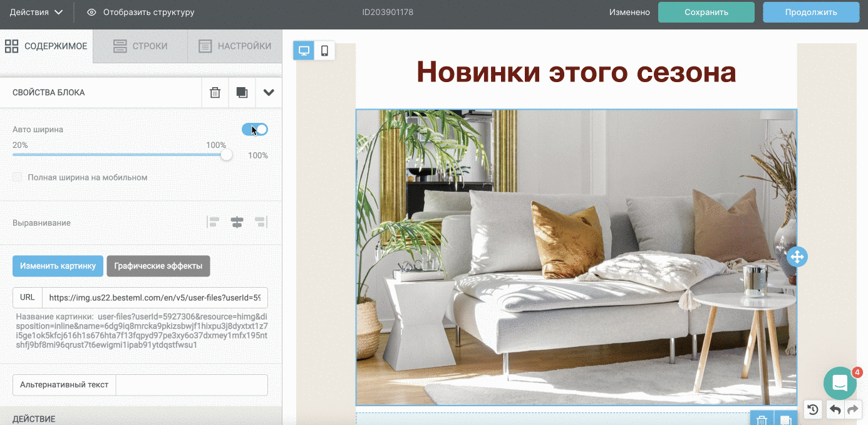Screen dimensions: 868x425
Task: Click duplicate icon on the lower canvas block
Action: (x=785, y=419)
